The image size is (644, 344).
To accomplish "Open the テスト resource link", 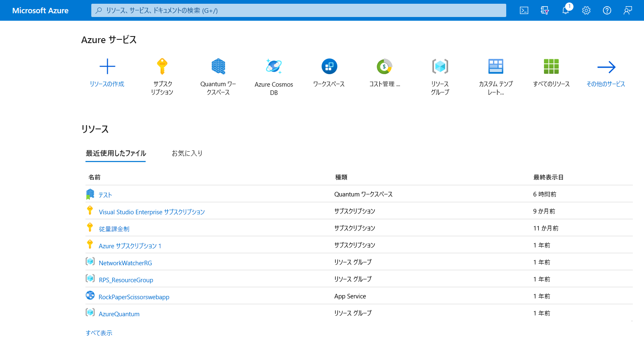I will click(x=105, y=195).
